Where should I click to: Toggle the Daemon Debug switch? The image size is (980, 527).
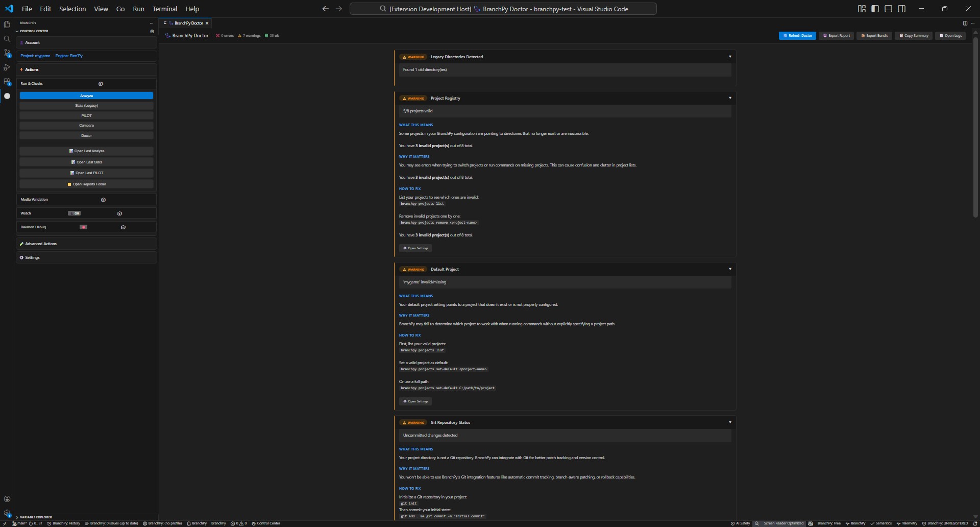(x=83, y=227)
